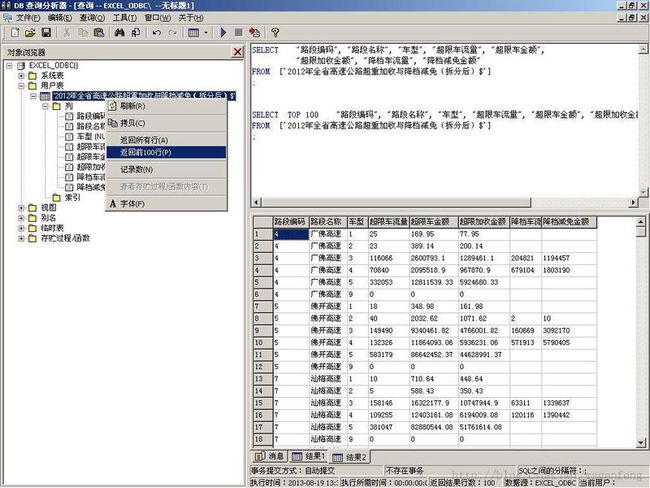Paste using the toolbar clipboard icon
Image resolution: width=650 pixels, height=488 pixels.
tap(99, 32)
